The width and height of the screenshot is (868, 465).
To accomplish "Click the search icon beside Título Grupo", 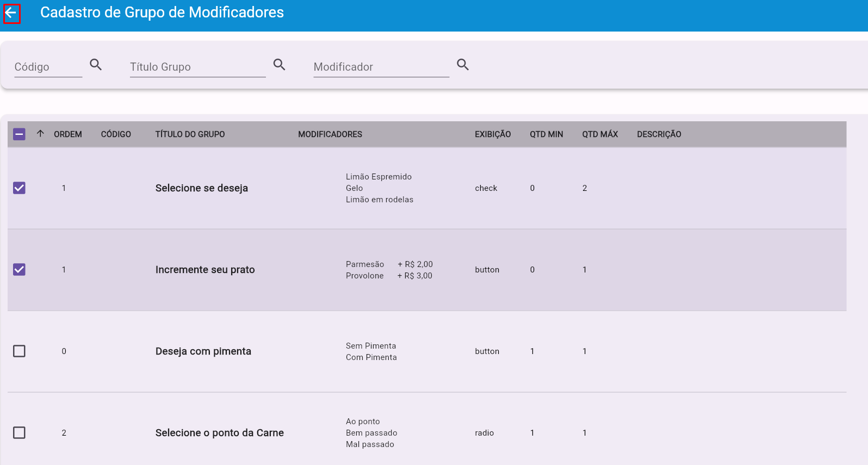I will (279, 65).
